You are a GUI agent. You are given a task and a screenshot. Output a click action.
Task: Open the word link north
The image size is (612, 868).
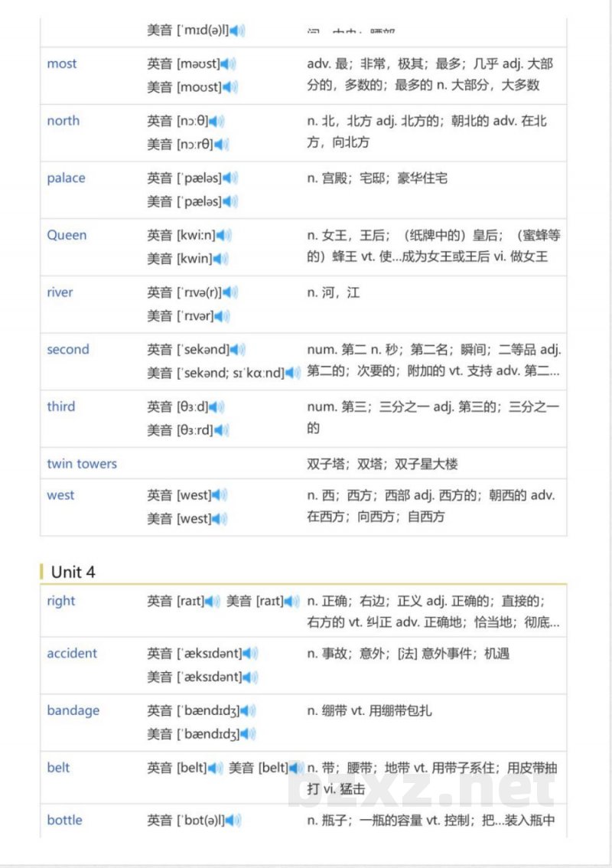[63, 121]
